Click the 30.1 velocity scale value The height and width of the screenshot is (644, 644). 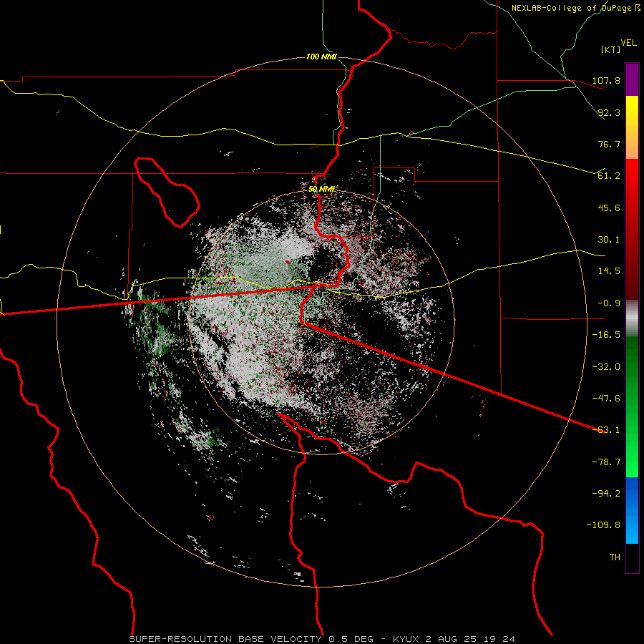609,240
